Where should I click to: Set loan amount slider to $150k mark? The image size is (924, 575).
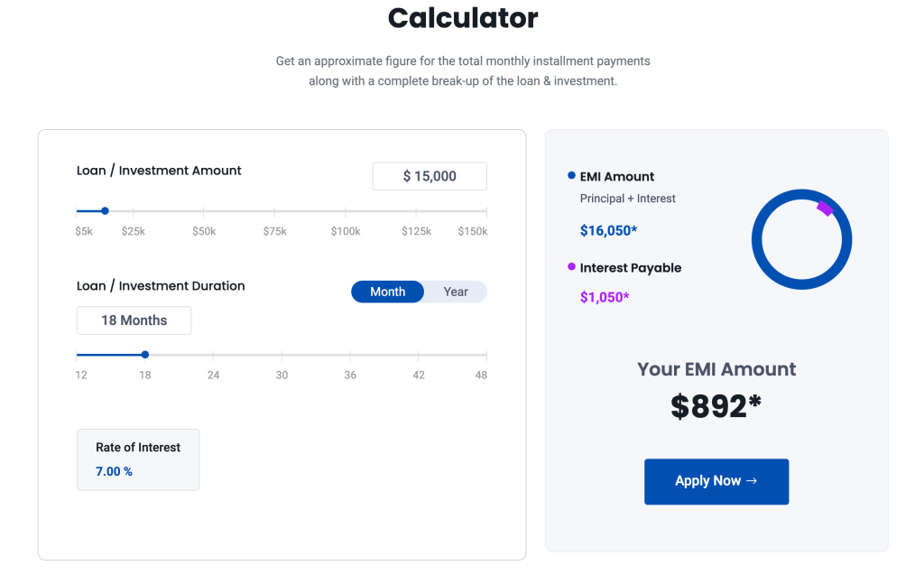(x=486, y=211)
